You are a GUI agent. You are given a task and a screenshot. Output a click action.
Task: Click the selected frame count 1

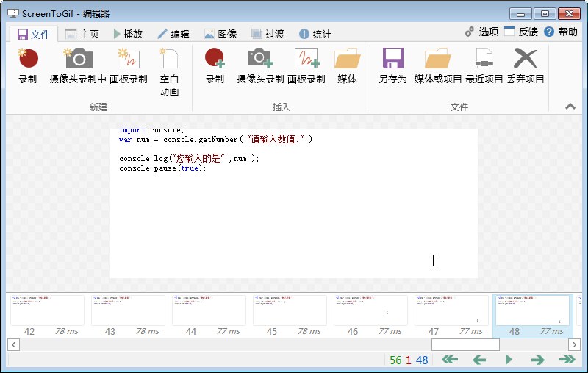(x=409, y=360)
